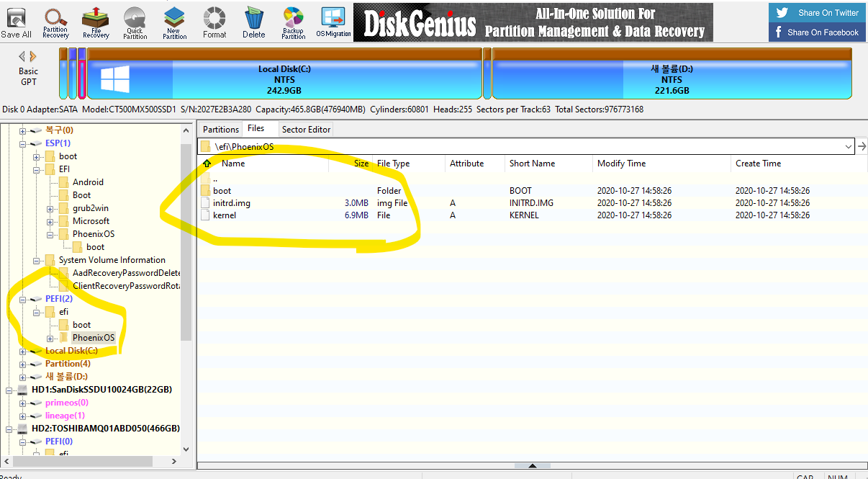Expand the 복구(0) partition node
This screenshot has height=479, width=868.
[22, 130]
